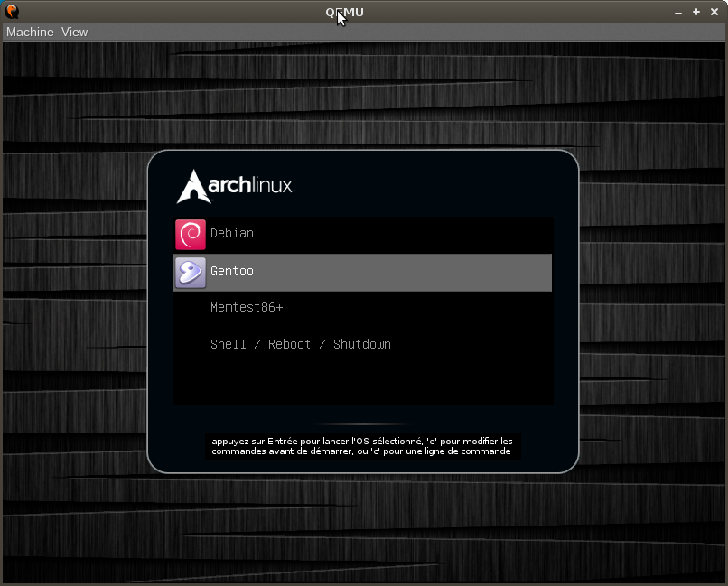
Task: Click the French boot instructions text
Action: click(x=362, y=446)
